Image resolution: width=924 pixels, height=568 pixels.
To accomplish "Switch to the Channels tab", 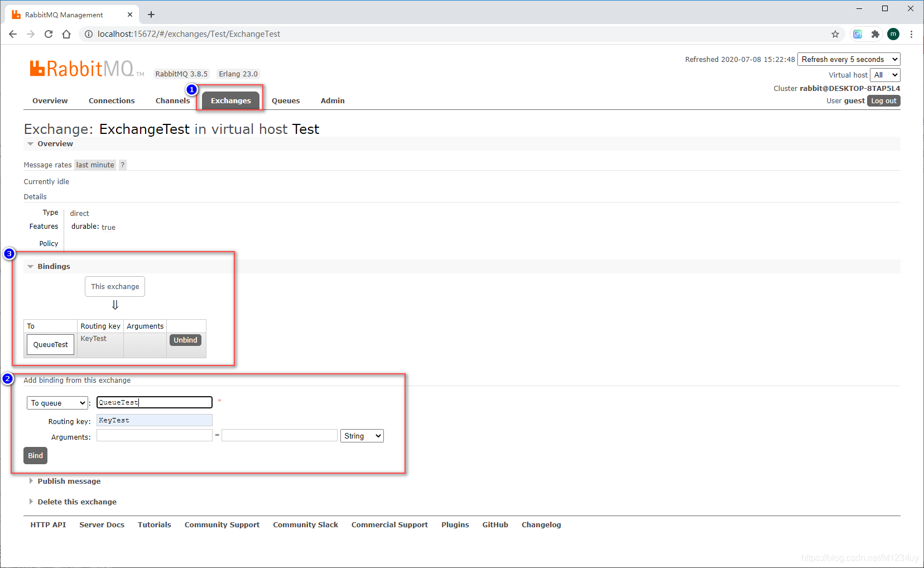I will 172,101.
